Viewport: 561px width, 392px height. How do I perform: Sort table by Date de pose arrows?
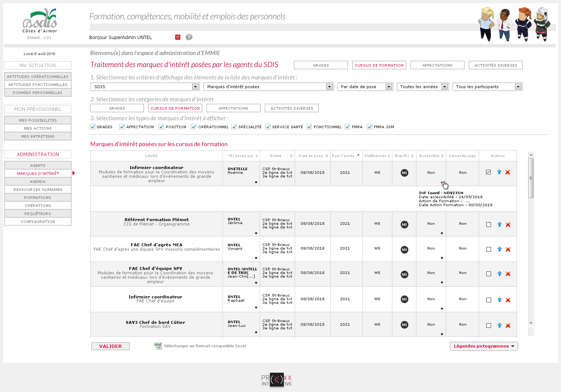pyautogui.click(x=327, y=156)
